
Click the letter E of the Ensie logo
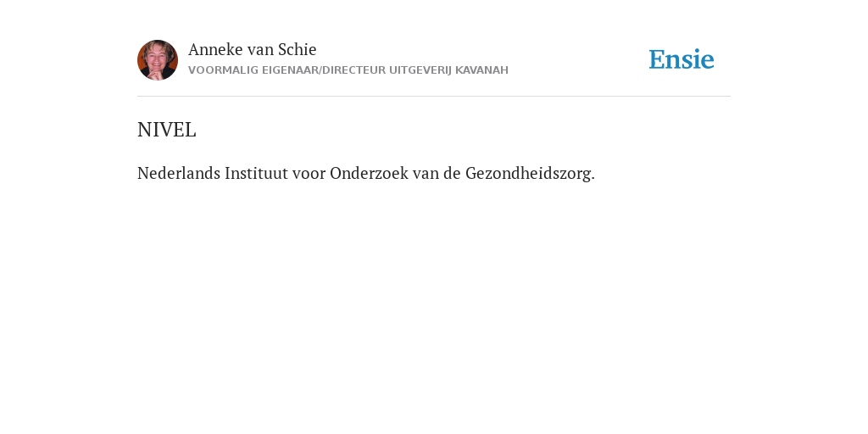657,60
